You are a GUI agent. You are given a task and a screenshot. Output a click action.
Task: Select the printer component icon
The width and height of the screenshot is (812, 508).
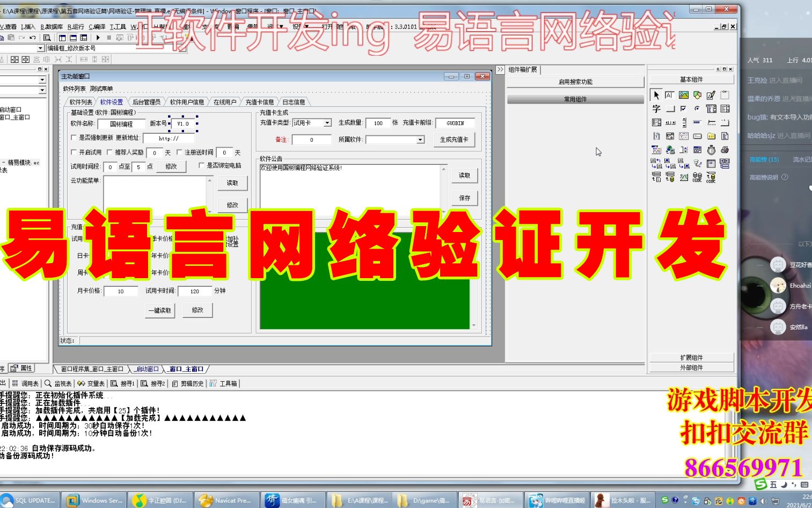tap(725, 150)
